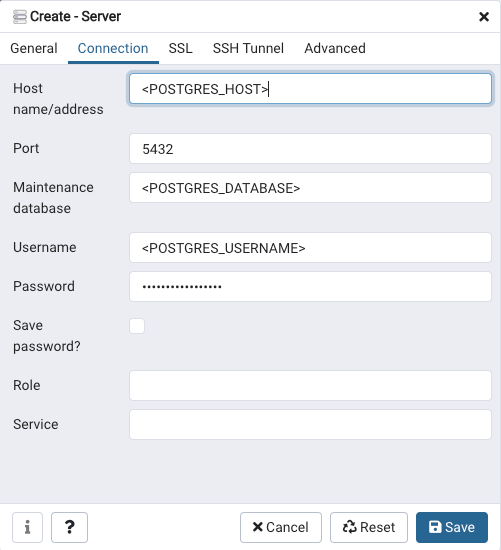
Task: Select the Connection tab
Action: tap(113, 48)
